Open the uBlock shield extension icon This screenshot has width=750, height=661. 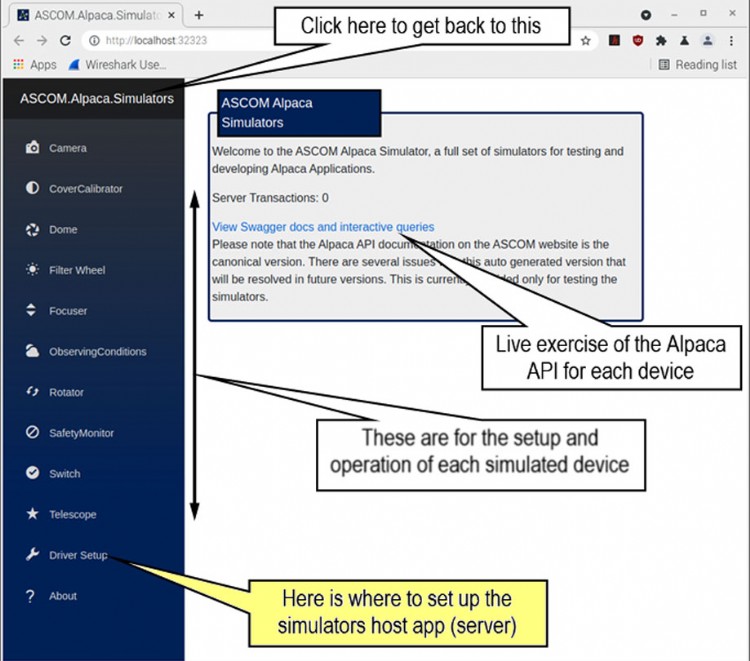click(x=638, y=41)
